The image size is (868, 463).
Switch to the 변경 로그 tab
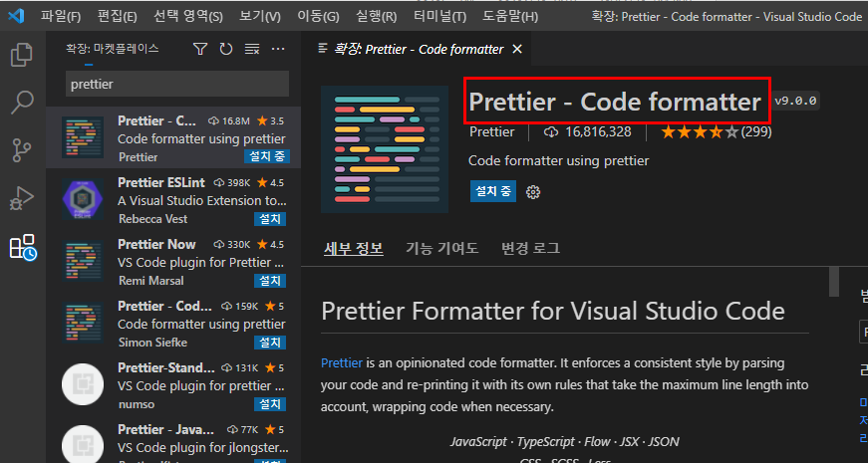(530, 248)
